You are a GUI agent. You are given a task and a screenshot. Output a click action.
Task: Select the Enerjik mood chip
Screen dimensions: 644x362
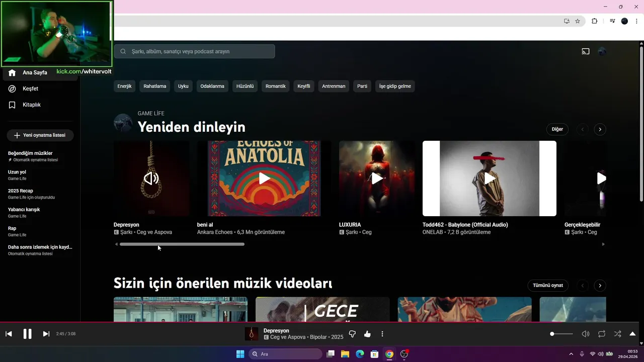tap(124, 86)
